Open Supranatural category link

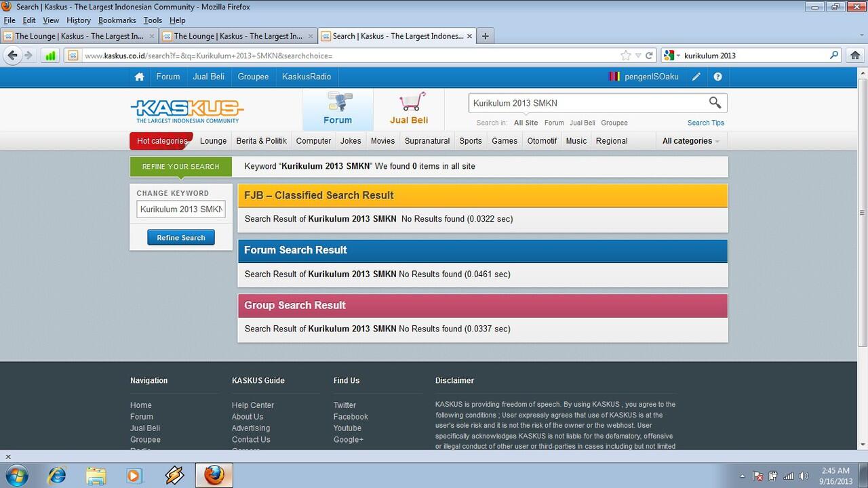click(427, 141)
